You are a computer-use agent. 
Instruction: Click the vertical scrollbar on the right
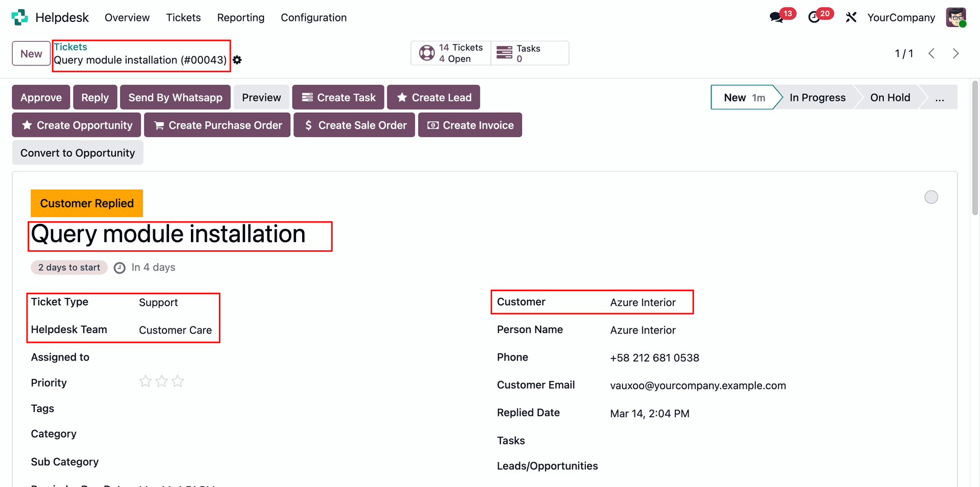point(975,148)
